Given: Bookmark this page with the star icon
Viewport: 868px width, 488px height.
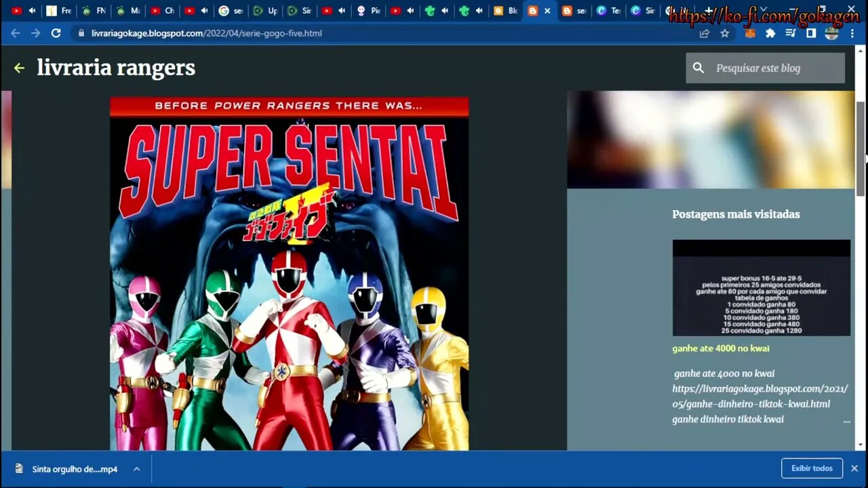Looking at the screenshot, I should point(725,33).
